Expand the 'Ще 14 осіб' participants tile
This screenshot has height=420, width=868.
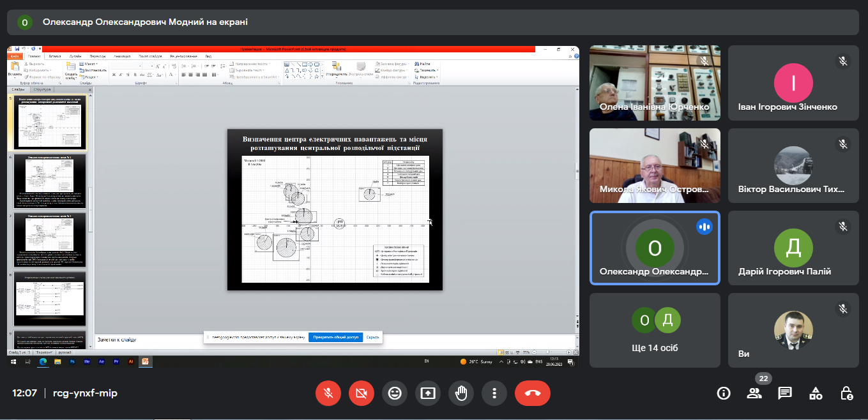click(x=655, y=331)
